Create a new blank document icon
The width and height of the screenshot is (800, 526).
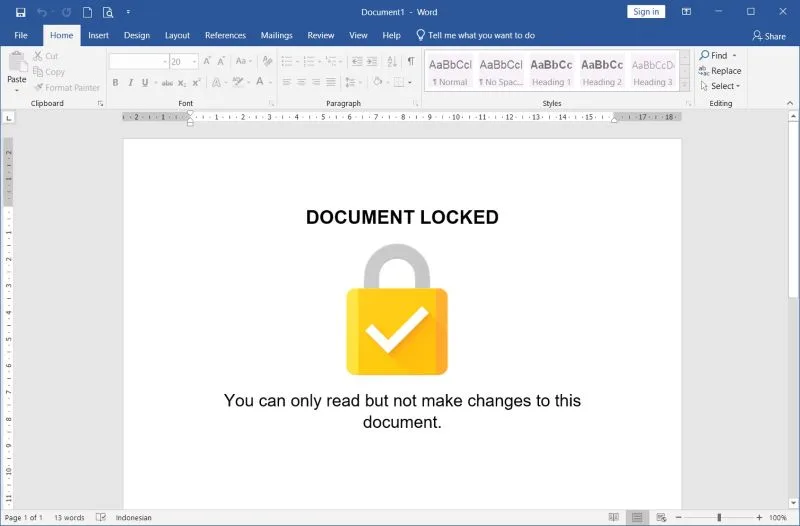[87, 12]
